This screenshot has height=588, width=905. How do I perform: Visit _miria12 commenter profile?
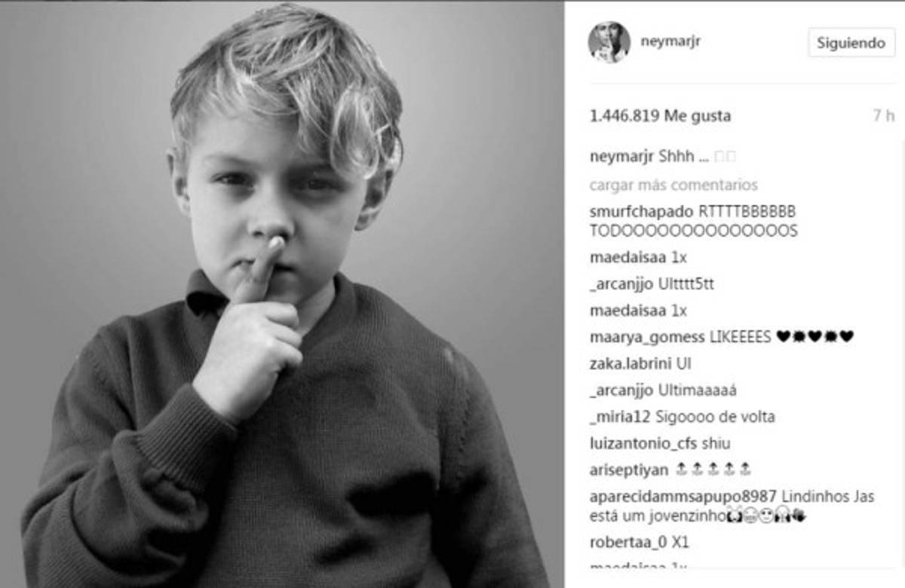621,417
